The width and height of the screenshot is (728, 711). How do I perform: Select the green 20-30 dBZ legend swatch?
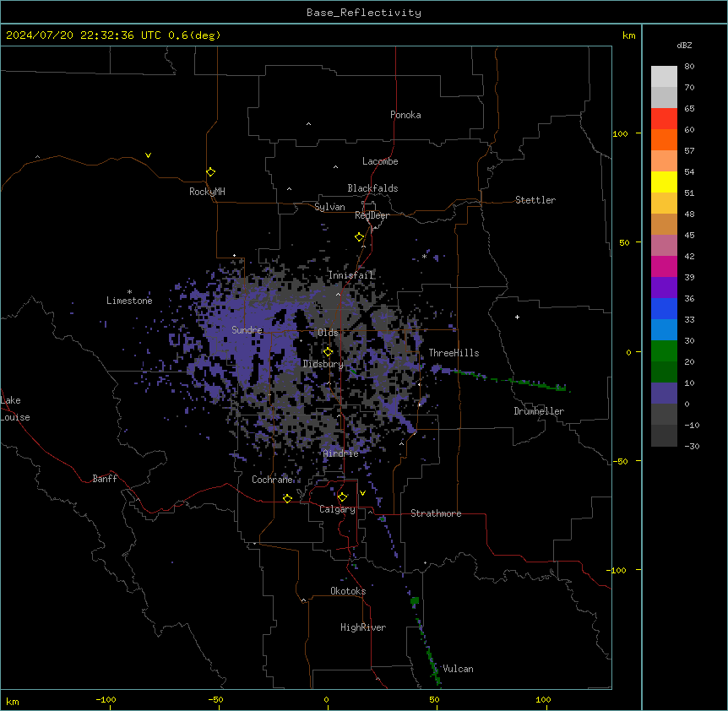coord(664,351)
